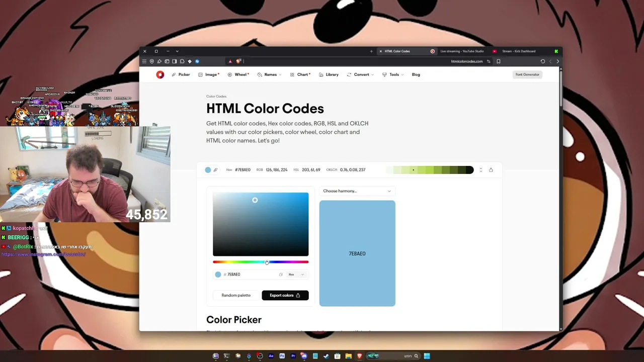Open the Hex format dropdown
The width and height of the screenshot is (644, 362).
point(296,275)
